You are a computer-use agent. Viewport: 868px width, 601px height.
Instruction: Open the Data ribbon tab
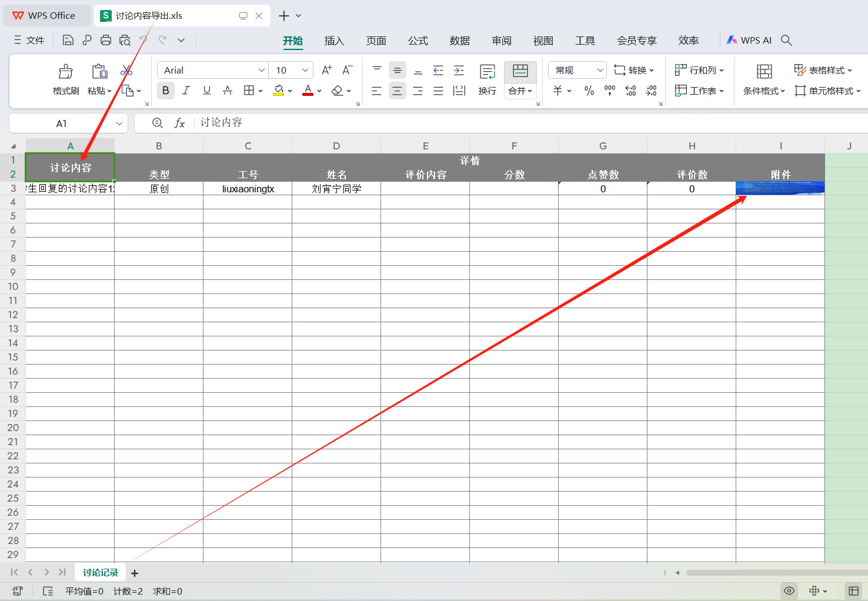[459, 41]
